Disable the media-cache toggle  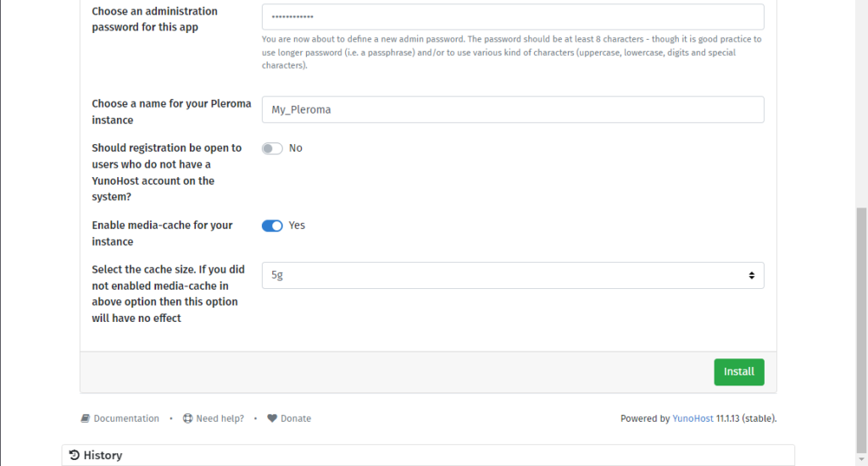(272, 225)
